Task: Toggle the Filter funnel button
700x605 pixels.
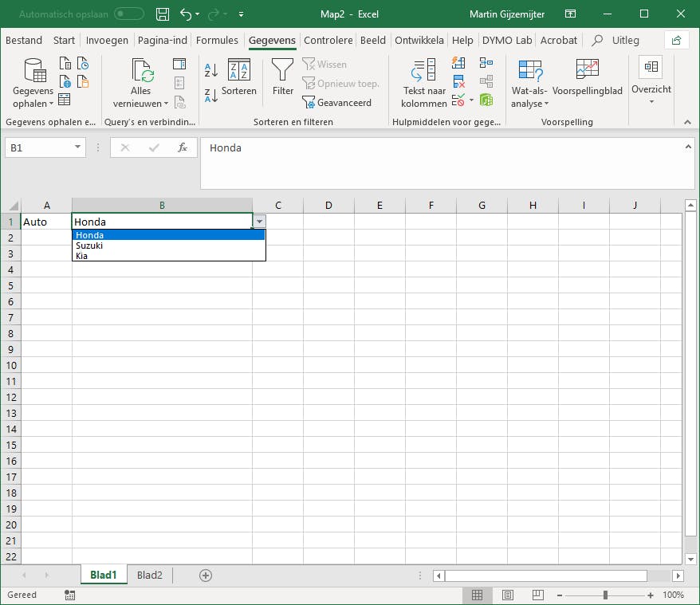Action: 282,77
